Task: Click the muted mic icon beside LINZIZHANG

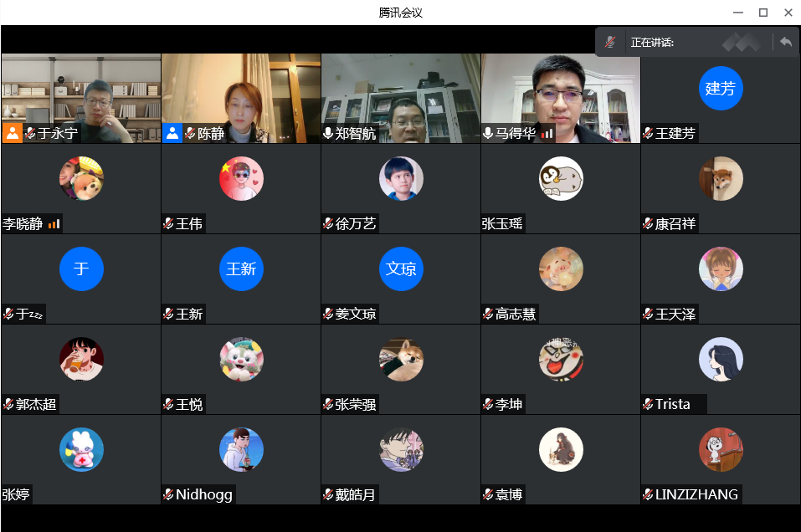Action: (648, 494)
